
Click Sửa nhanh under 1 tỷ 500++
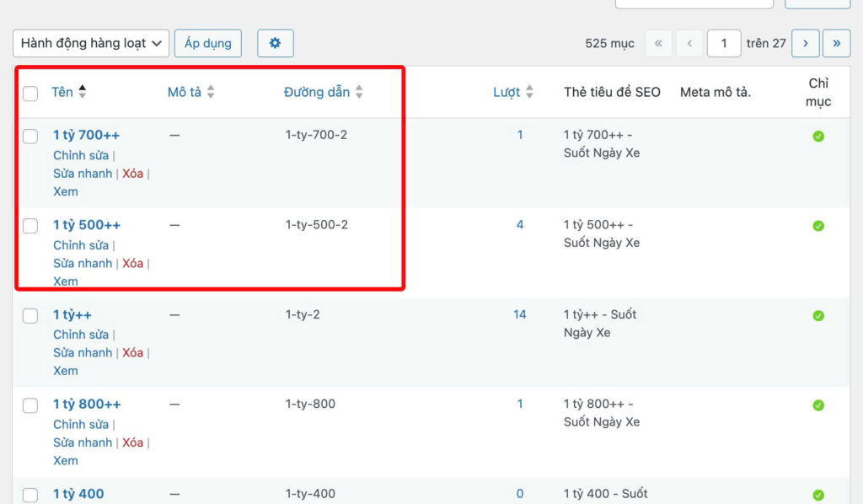pyautogui.click(x=83, y=263)
